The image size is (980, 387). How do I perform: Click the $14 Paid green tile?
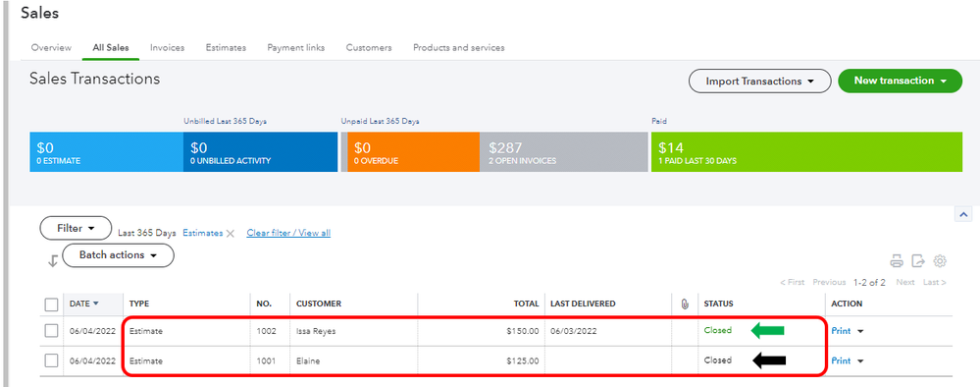pos(807,152)
